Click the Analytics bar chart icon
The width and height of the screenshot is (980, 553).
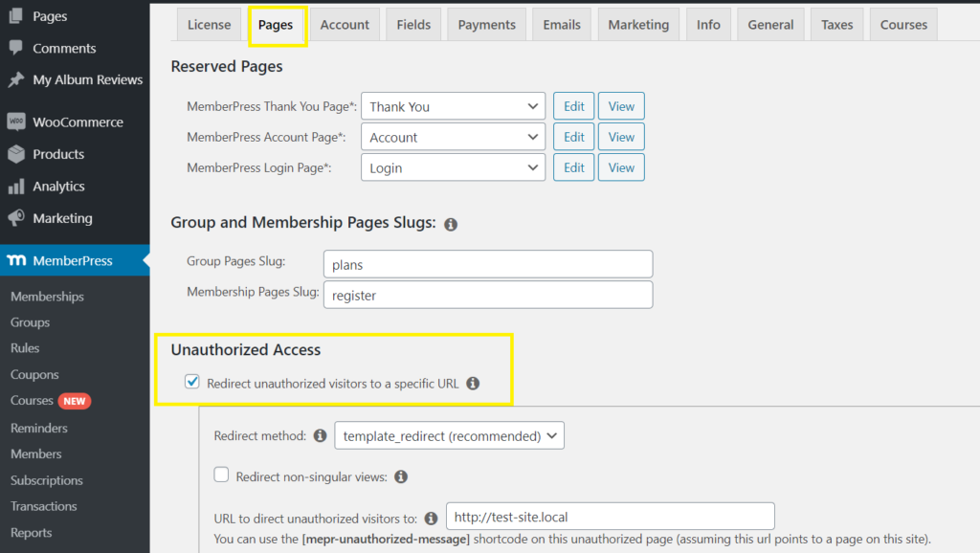15,187
